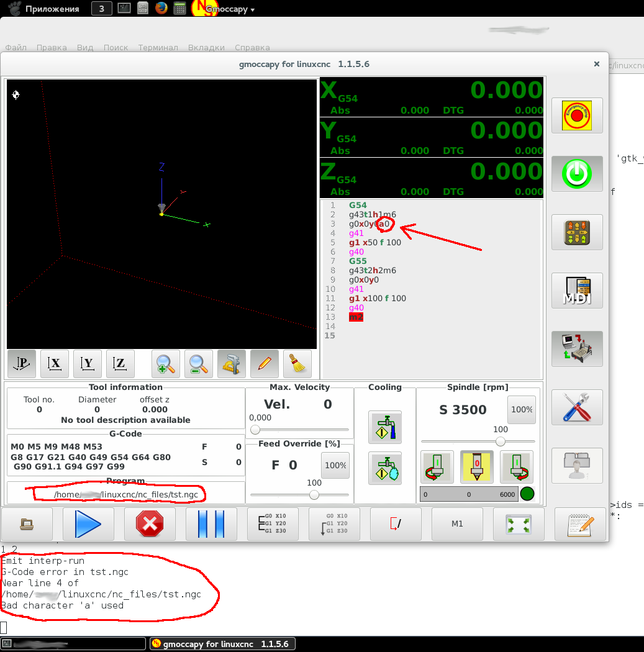
Task: Click the pencil tool-path icon
Action: 265,364
